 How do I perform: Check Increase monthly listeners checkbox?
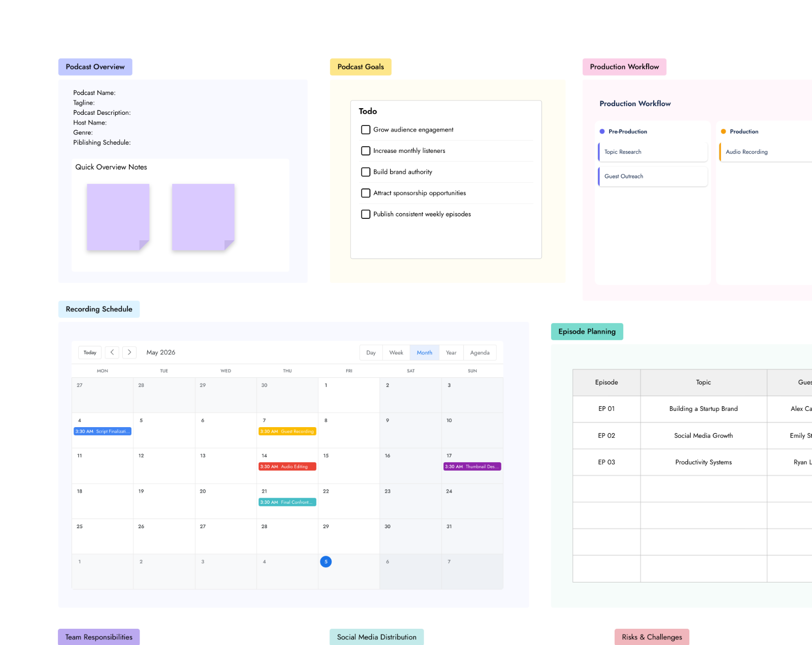coord(365,151)
